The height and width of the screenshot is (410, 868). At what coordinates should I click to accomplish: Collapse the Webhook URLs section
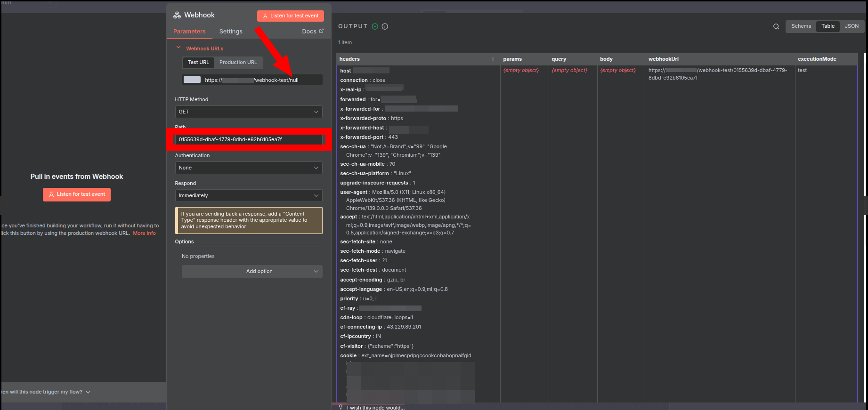(178, 48)
